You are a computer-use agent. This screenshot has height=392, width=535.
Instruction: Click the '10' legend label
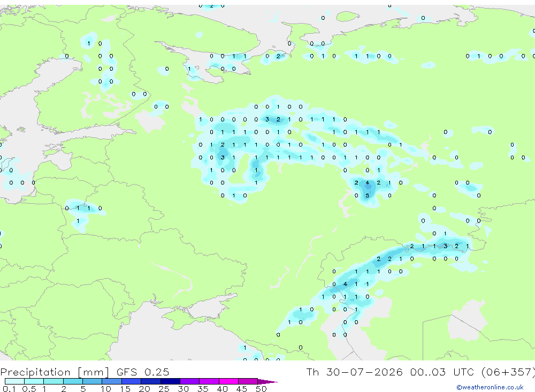click(106, 389)
